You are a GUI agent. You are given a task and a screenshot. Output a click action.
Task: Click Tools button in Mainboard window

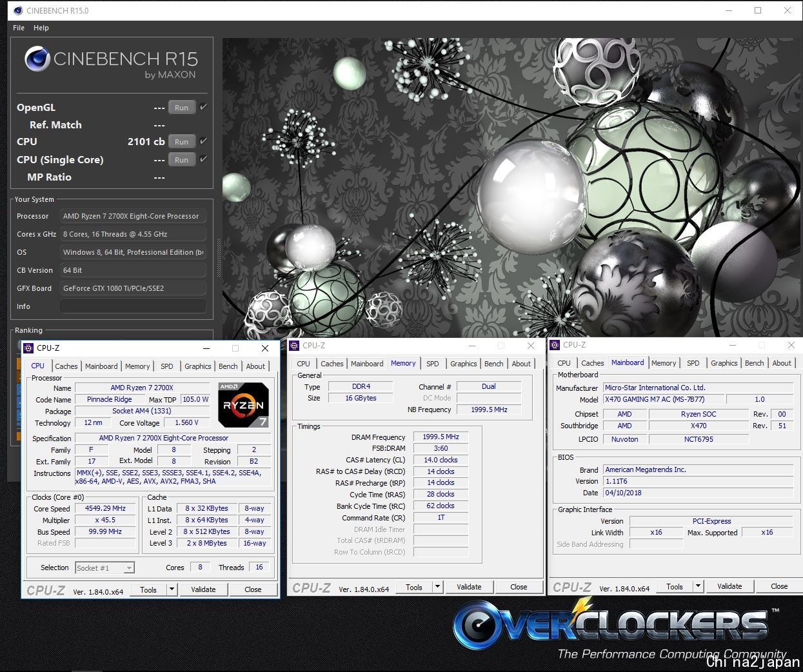(675, 586)
